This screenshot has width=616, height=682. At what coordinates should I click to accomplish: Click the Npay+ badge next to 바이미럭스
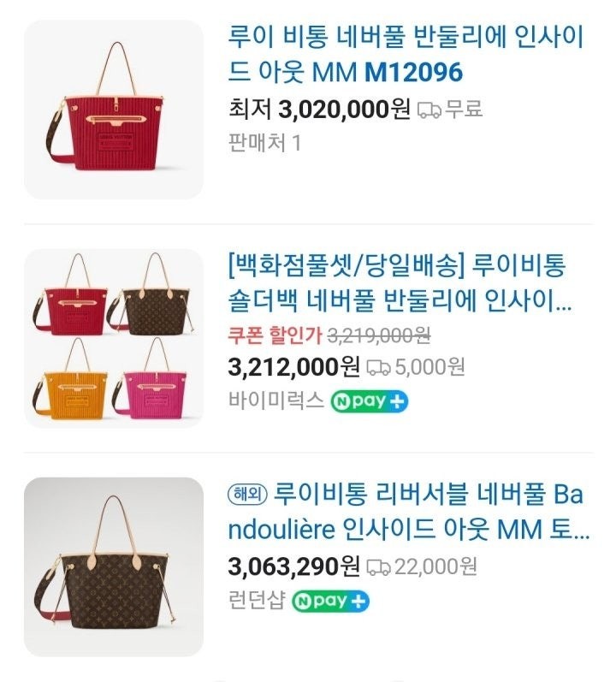point(369,401)
